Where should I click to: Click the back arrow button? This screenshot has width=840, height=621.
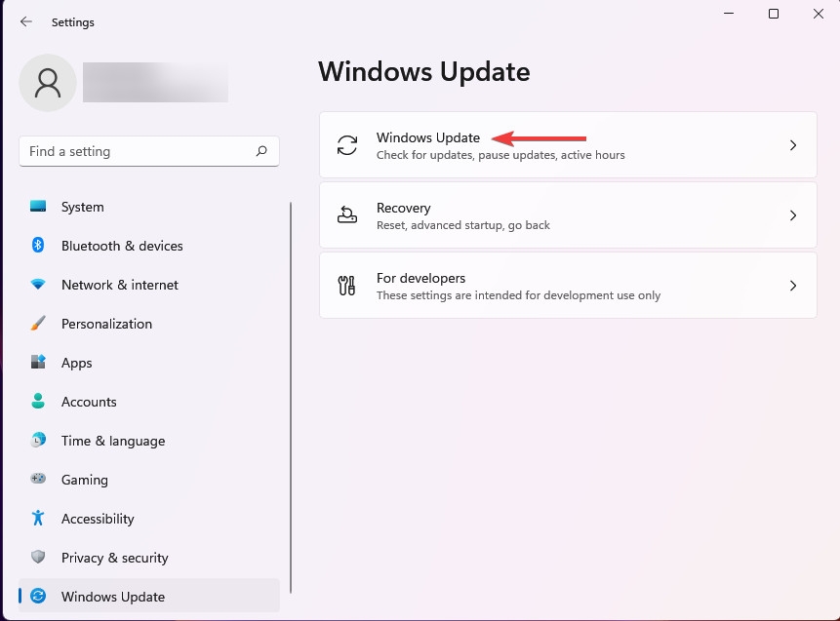[x=25, y=21]
